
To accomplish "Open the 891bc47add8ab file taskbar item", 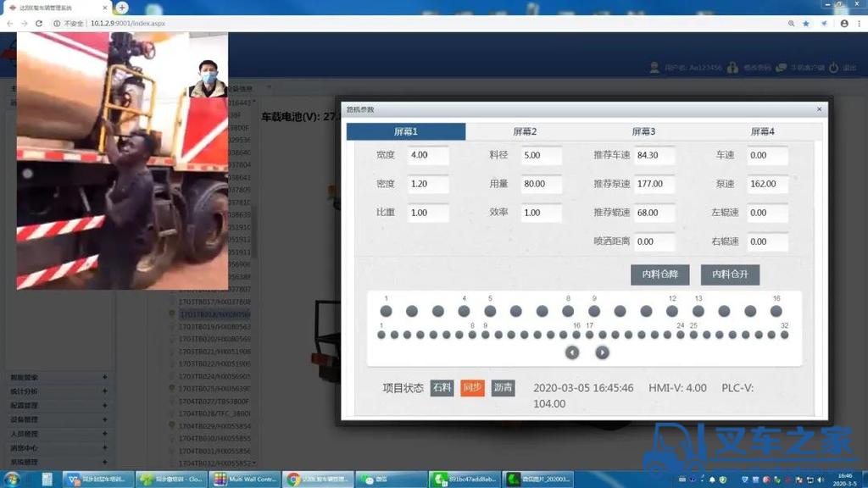I will 465,480.
